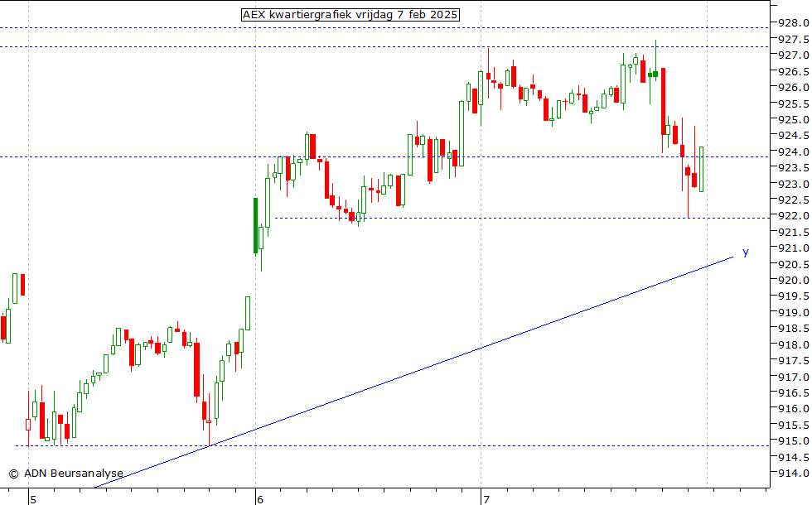Click the price label 927.5
The height and width of the screenshot is (505, 812).
click(794, 40)
